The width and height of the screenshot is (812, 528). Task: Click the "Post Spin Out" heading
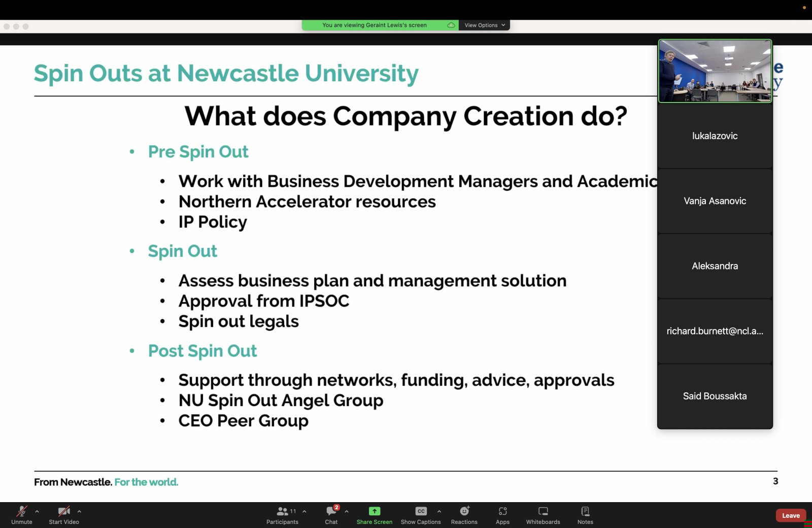click(x=202, y=351)
